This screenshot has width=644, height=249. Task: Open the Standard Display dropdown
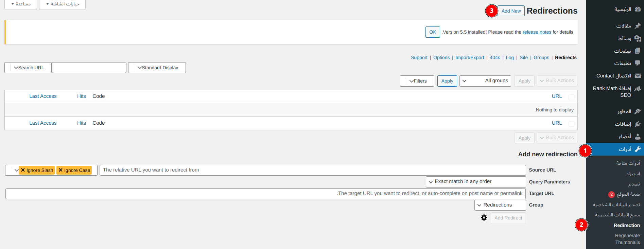pyautogui.click(x=157, y=68)
